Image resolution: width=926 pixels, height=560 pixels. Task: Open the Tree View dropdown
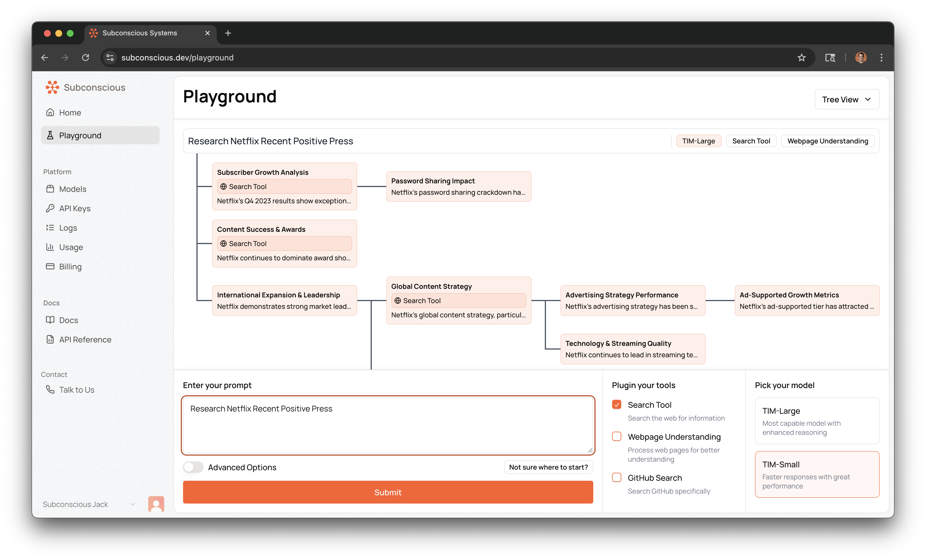coord(846,100)
